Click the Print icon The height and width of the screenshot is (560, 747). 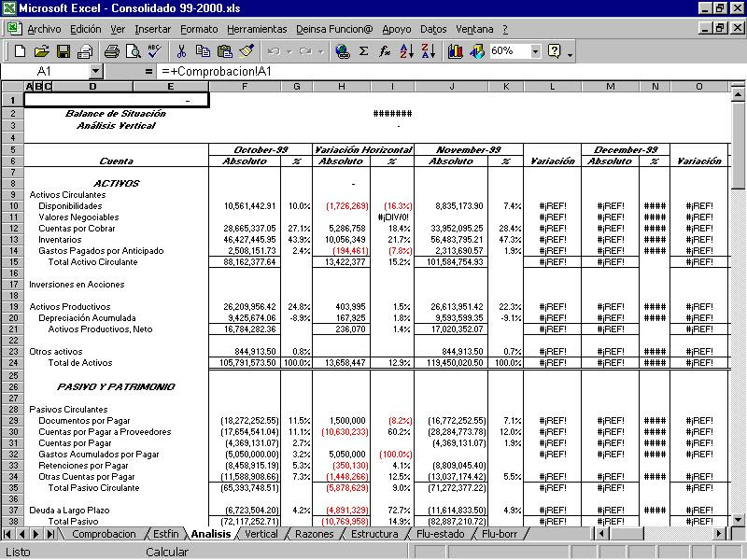tap(111, 51)
